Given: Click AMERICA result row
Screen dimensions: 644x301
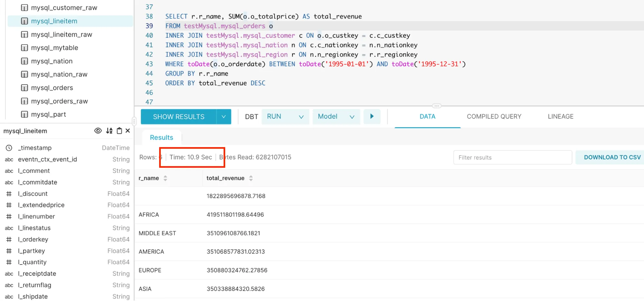Looking at the screenshot, I should click(389, 252).
